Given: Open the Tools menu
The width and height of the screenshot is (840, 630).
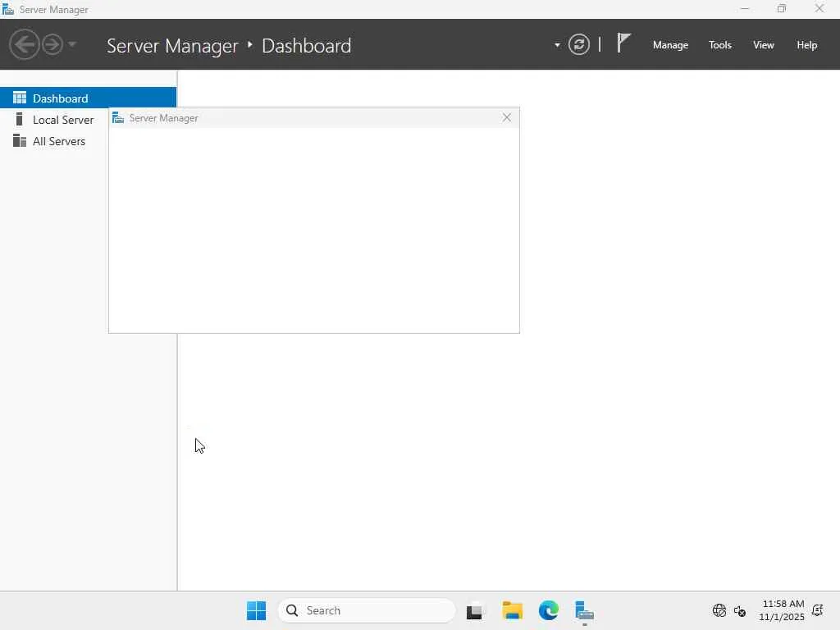Looking at the screenshot, I should click(719, 45).
